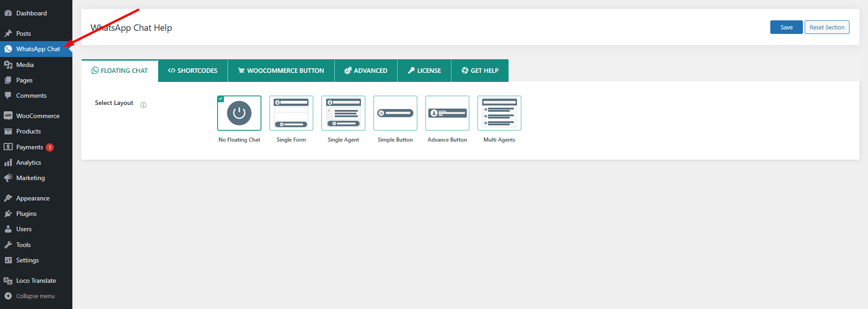Go to the License tab
The height and width of the screenshot is (309, 868).
[424, 71]
